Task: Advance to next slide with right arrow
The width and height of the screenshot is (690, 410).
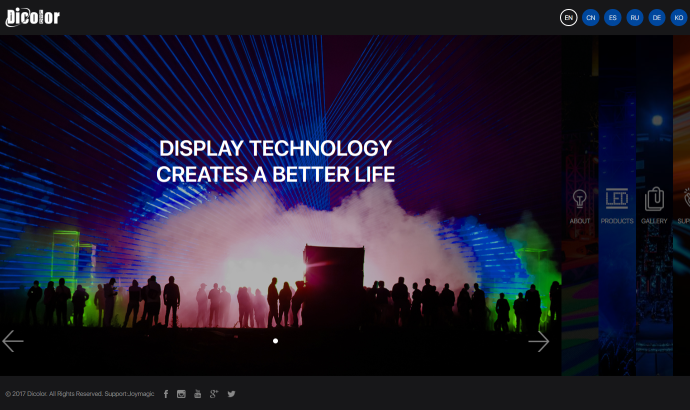Action: point(539,341)
